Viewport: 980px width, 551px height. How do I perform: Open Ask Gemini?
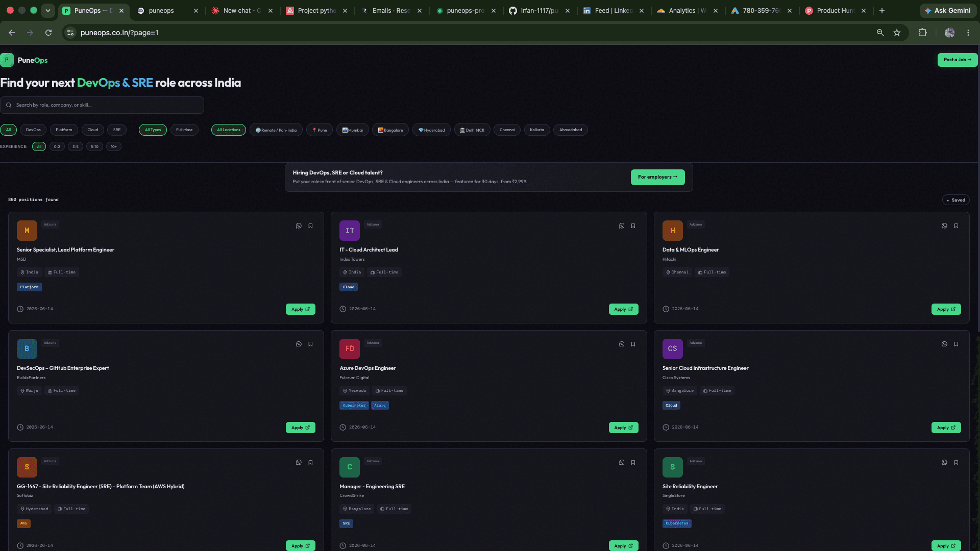(948, 11)
